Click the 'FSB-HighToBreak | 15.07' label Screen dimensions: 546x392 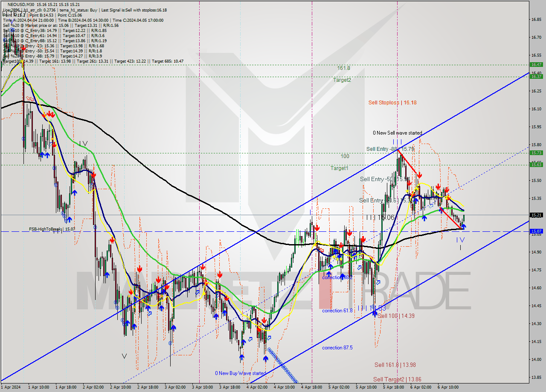pos(52,229)
